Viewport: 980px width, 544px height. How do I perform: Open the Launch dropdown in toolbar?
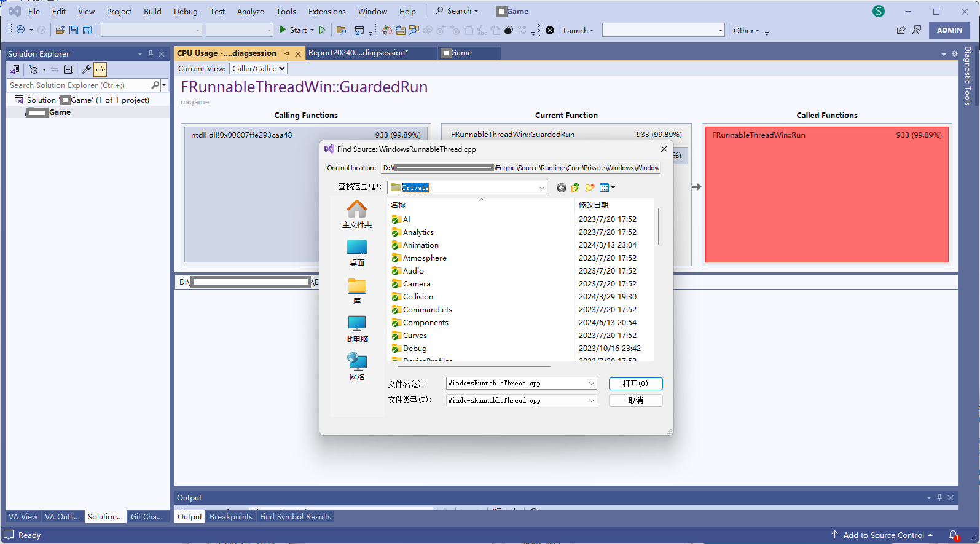point(578,30)
